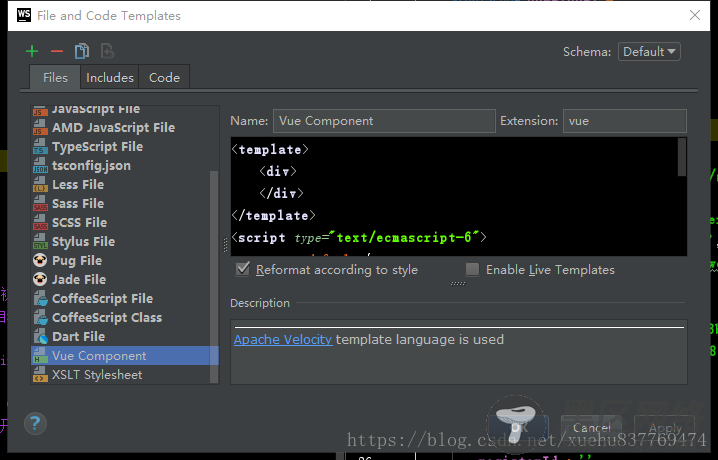Screen dimensions: 718x460
Task: Click the Extension field containing vue
Action: pos(625,121)
